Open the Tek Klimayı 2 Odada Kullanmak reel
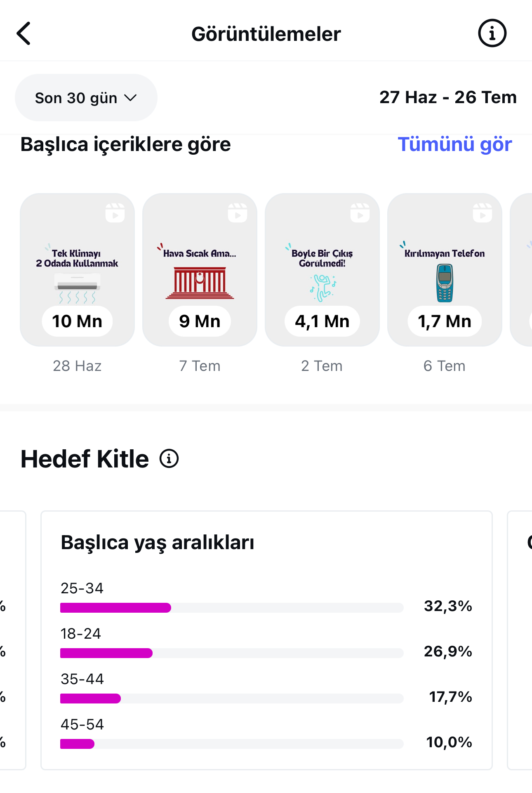 (x=77, y=270)
